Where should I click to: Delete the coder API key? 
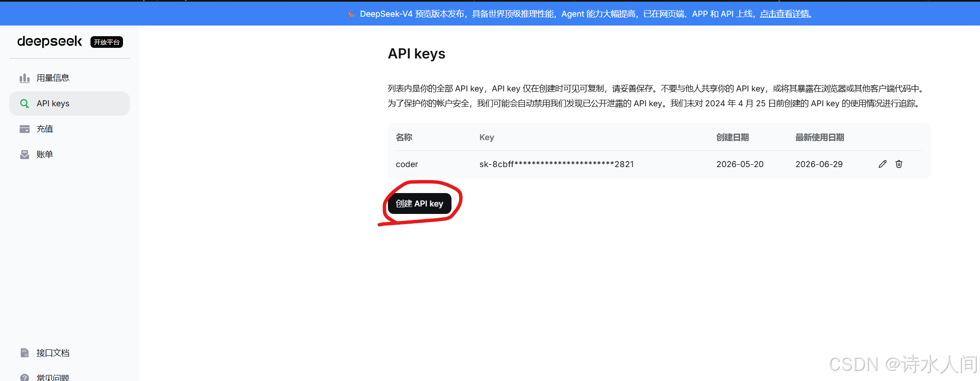click(899, 164)
